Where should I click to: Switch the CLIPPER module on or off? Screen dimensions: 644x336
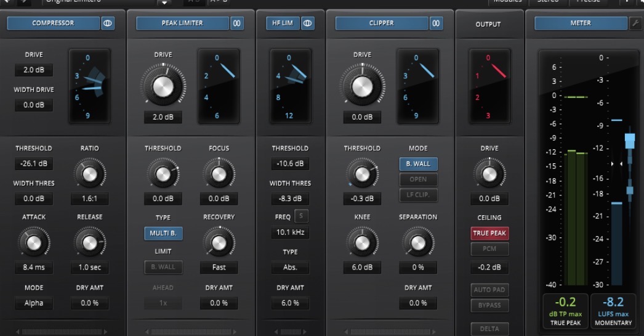click(382, 23)
